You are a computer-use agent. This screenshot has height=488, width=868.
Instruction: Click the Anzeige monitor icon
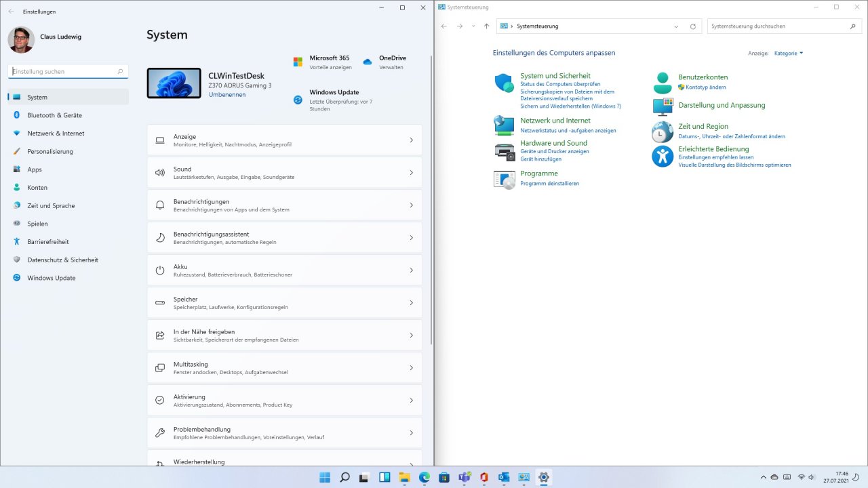(x=160, y=140)
